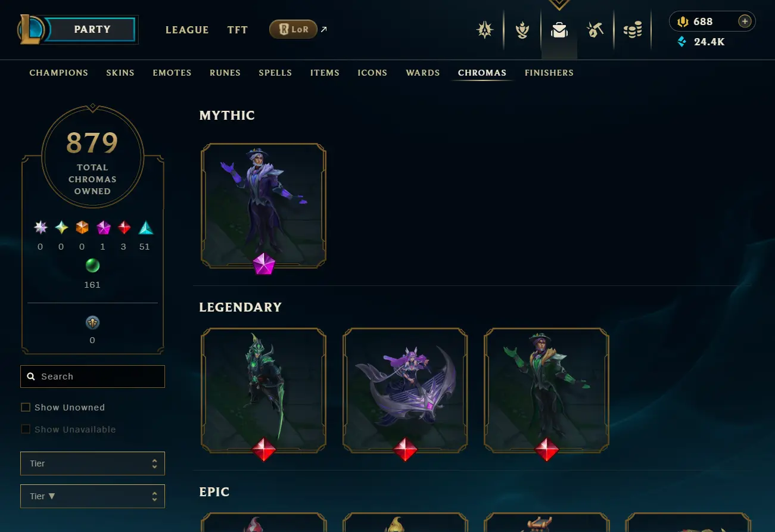Click the green orb chroma count icon
This screenshot has height=532, width=775.
coord(92,265)
